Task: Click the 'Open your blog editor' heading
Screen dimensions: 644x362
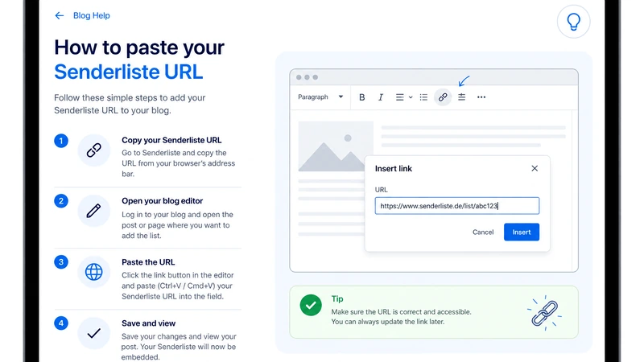Action: pos(163,201)
